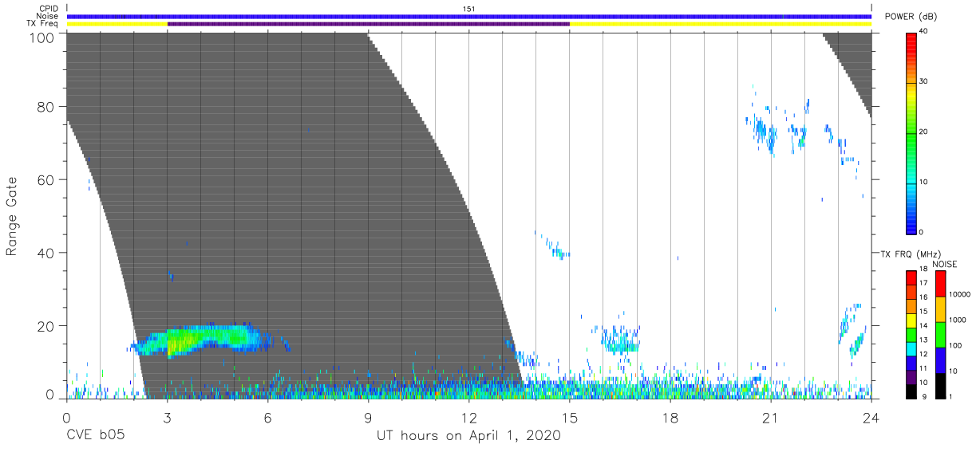Click the x-axis tick label '6'
This screenshot has height=452, width=980.
267,418
